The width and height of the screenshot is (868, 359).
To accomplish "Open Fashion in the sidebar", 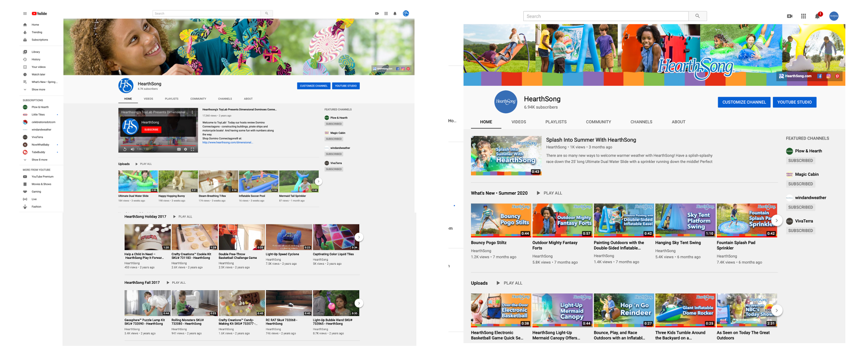I will point(36,207).
